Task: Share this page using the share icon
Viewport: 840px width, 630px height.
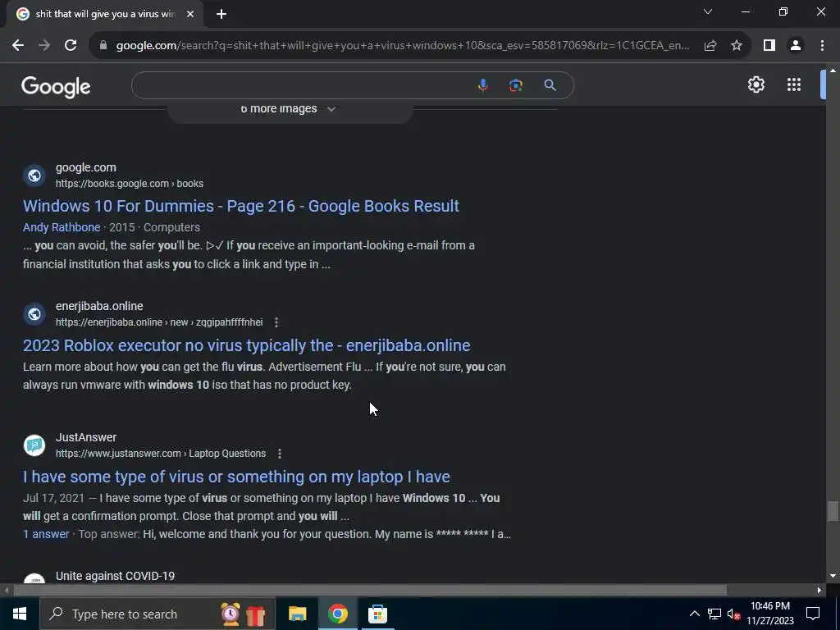Action: point(710,46)
